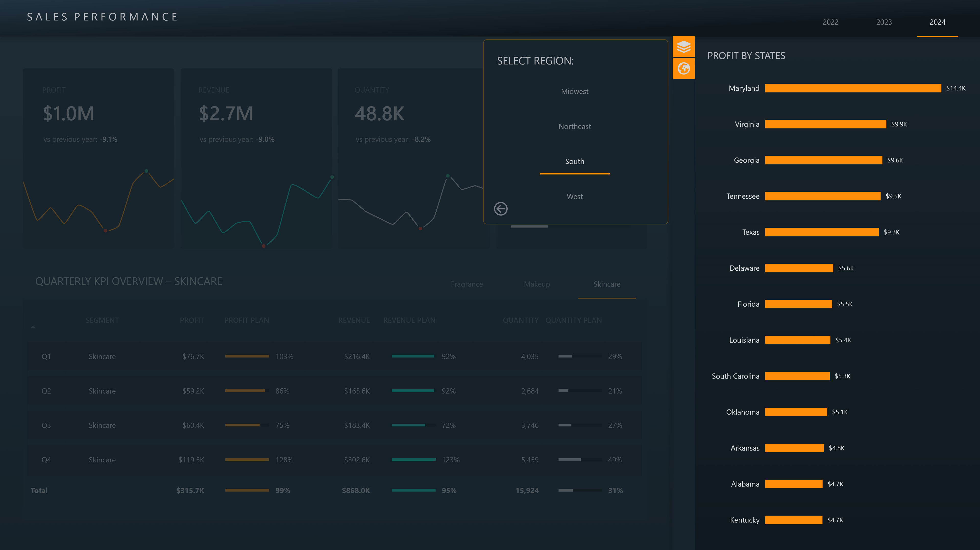The height and width of the screenshot is (550, 980).
Task: Switch to the 2023 year tab
Action: point(883,22)
